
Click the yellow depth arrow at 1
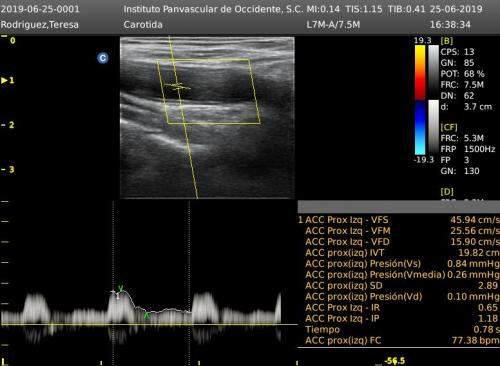click(x=4, y=80)
